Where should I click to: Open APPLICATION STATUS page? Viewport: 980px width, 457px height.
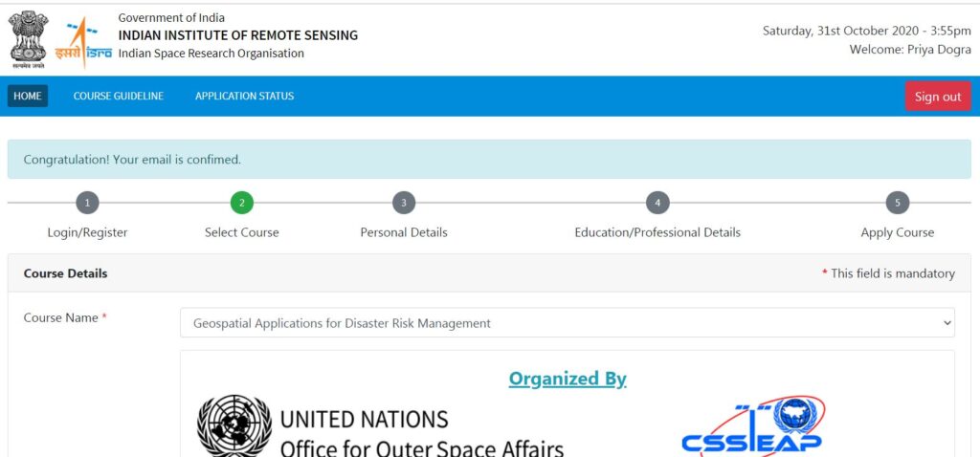coord(244,97)
